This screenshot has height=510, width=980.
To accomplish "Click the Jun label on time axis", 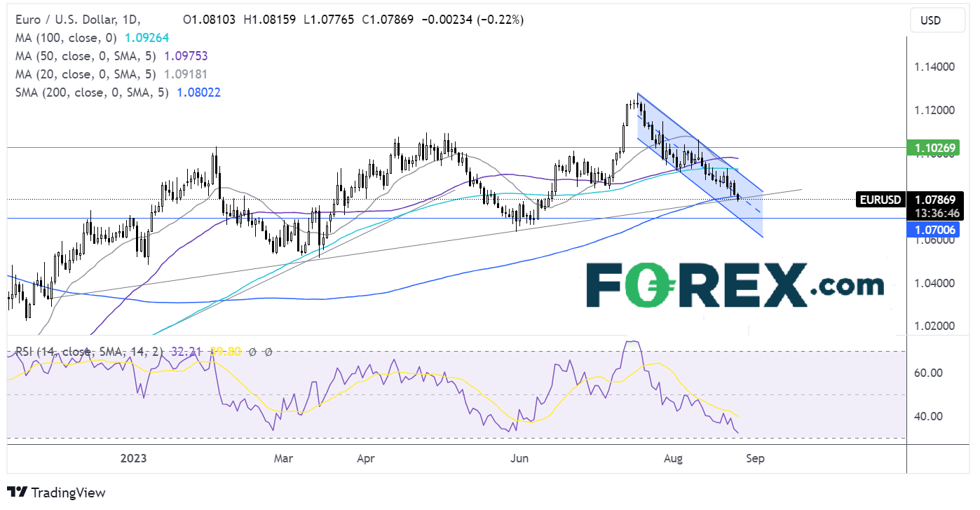I will coord(519,458).
